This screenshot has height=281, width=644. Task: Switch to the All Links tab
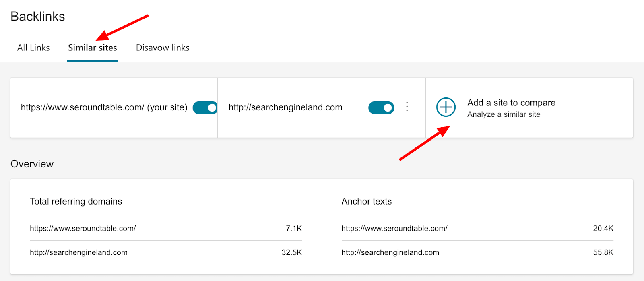33,48
